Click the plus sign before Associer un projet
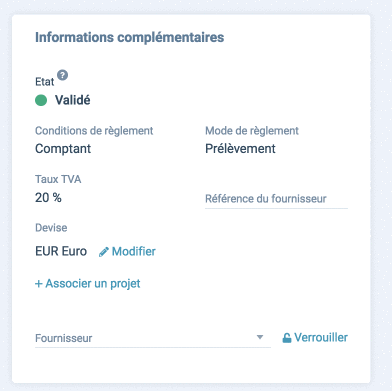The image size is (392, 391). coord(39,284)
